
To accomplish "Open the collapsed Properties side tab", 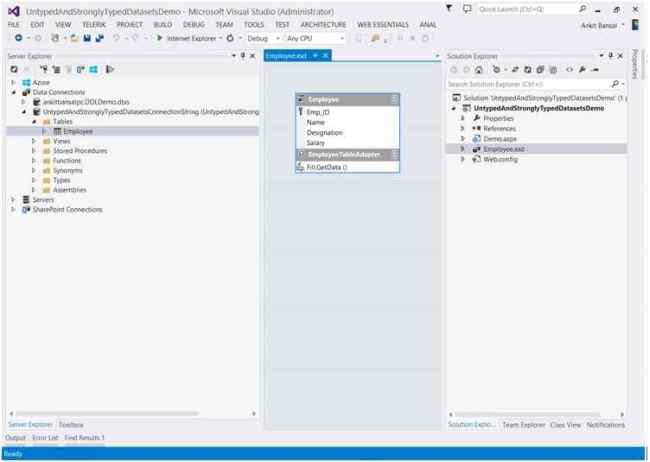I will point(635,64).
